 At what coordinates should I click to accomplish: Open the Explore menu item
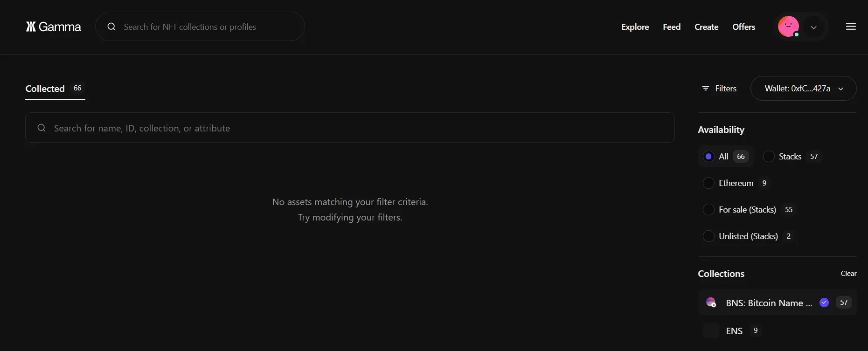point(635,27)
